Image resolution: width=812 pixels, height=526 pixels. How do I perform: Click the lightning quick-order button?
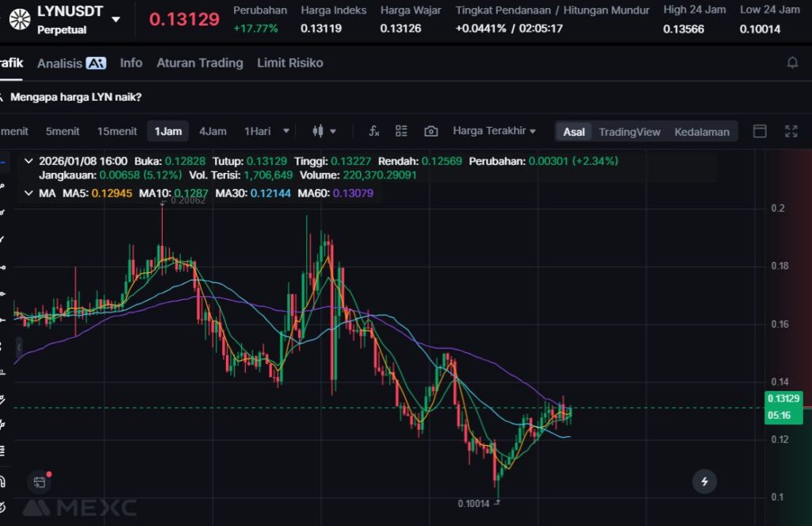(703, 480)
